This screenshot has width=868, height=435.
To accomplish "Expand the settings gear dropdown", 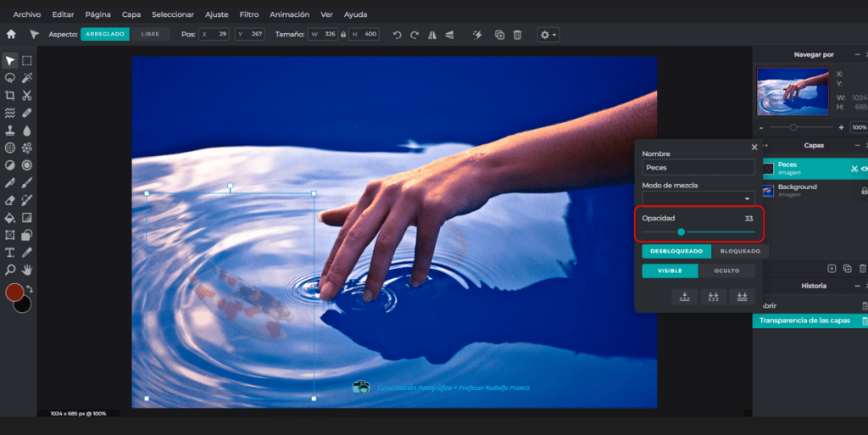I will point(548,35).
